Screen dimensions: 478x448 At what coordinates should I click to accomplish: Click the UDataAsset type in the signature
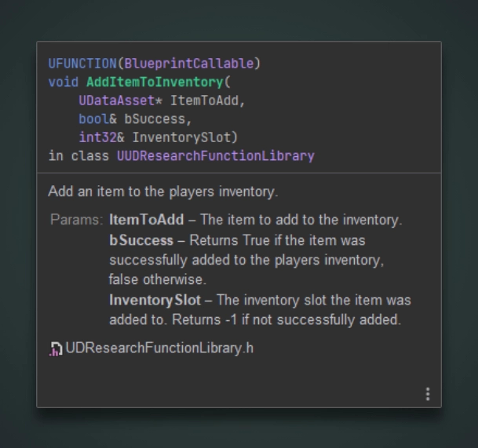[x=117, y=100]
